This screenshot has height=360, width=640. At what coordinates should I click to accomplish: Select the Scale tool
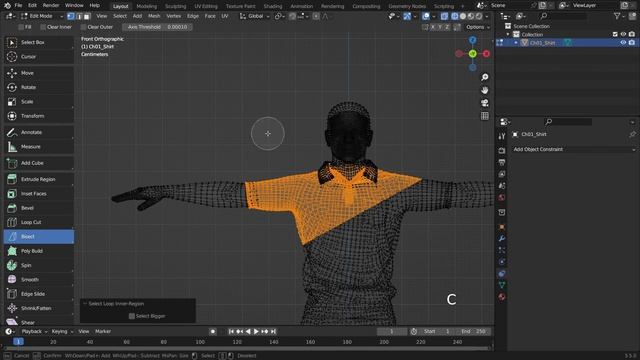click(x=39, y=102)
